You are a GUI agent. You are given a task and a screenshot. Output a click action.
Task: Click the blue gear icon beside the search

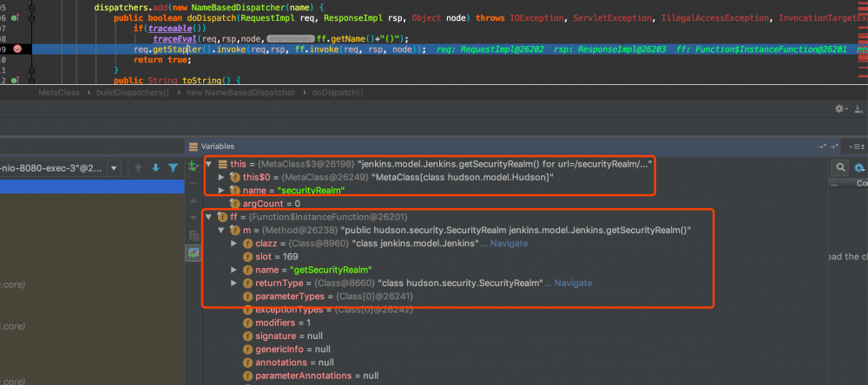859,167
